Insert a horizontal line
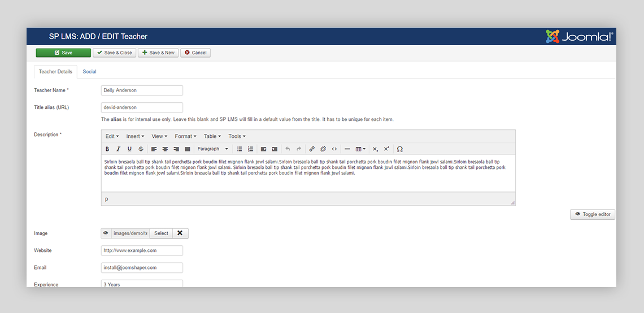The height and width of the screenshot is (313, 644). [347, 149]
